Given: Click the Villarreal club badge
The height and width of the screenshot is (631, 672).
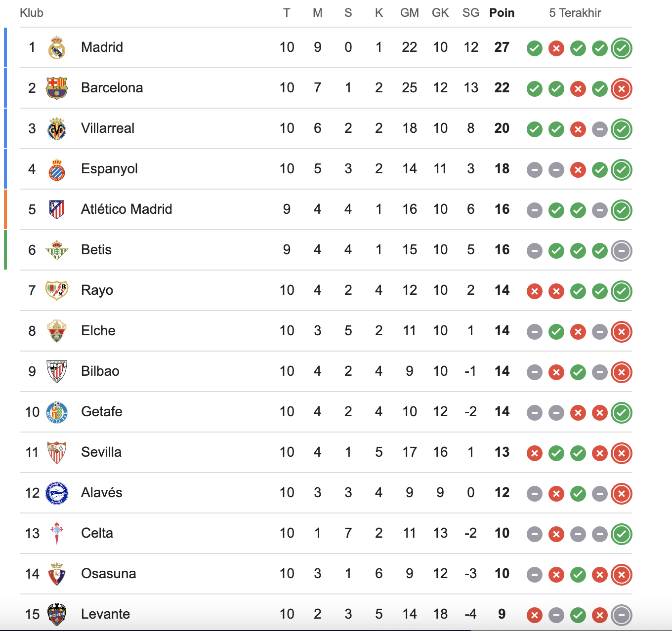Looking at the screenshot, I should tap(56, 128).
